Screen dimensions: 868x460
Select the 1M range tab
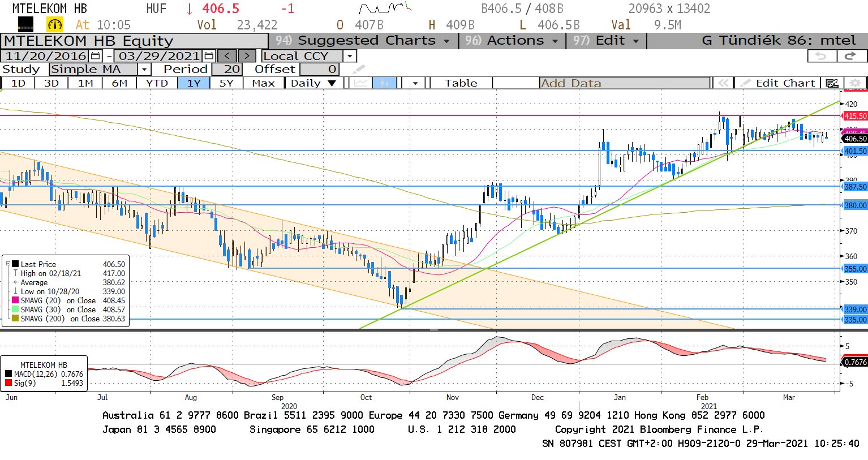pyautogui.click(x=85, y=83)
